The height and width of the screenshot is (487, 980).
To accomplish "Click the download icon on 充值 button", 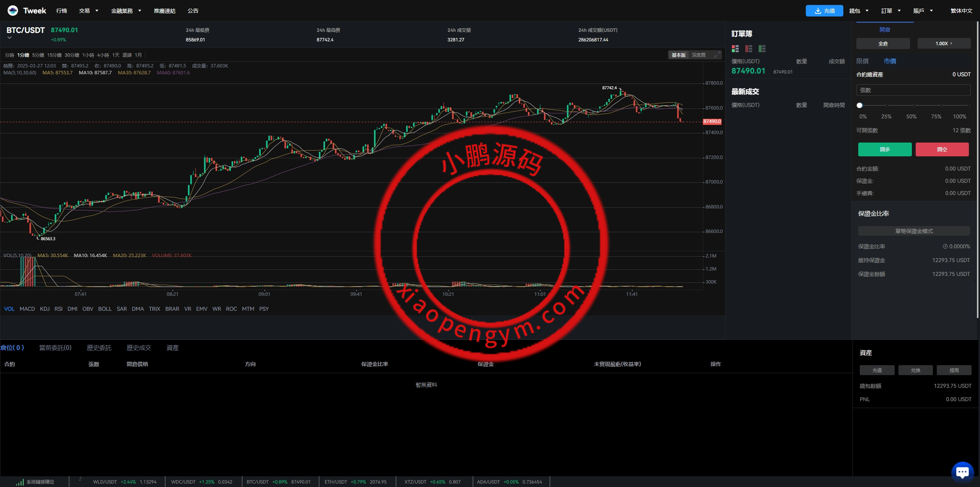I will [818, 11].
